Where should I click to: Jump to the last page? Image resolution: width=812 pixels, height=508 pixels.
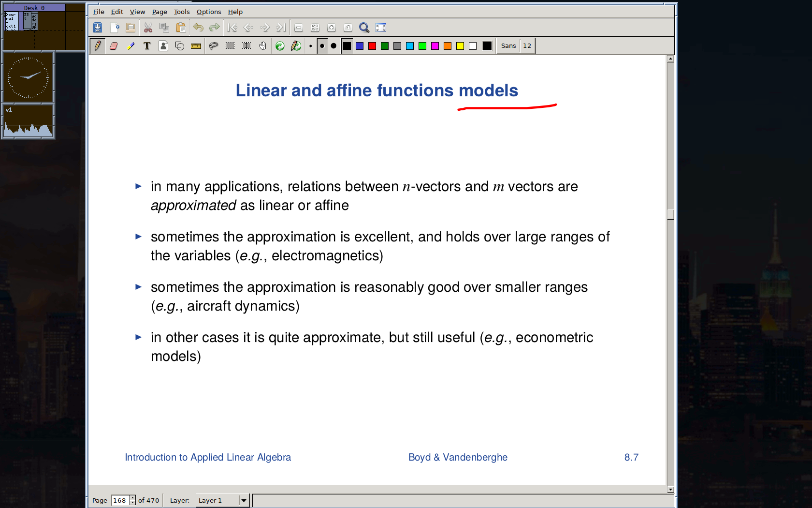281,28
